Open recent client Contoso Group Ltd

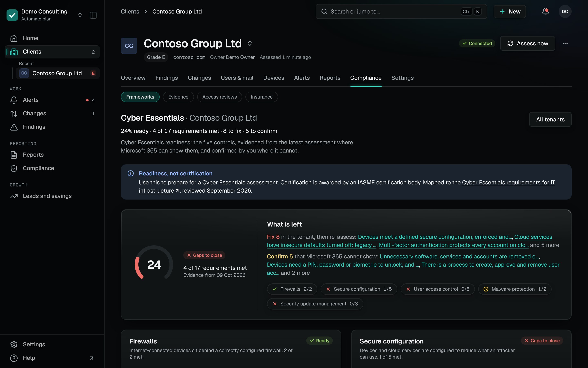(x=58, y=73)
